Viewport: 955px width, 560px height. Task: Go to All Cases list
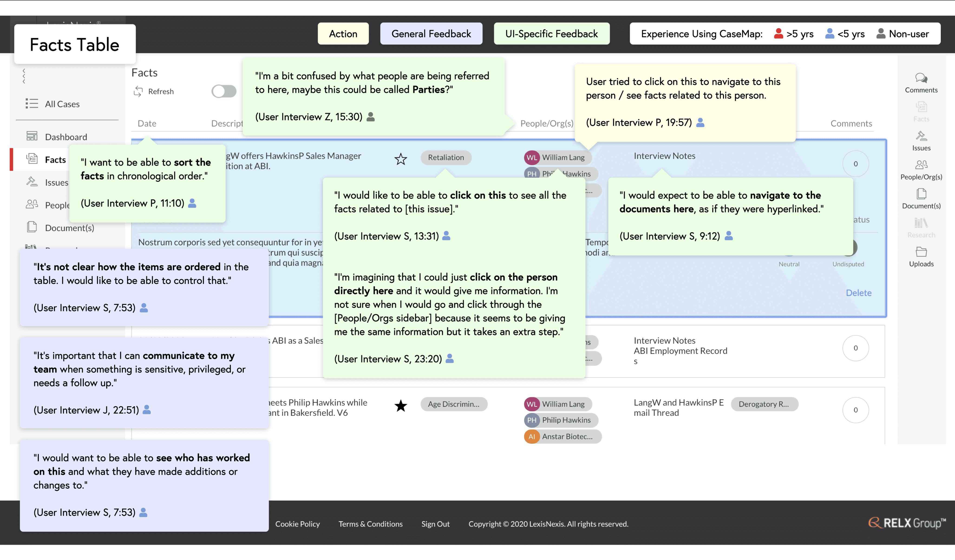62,104
